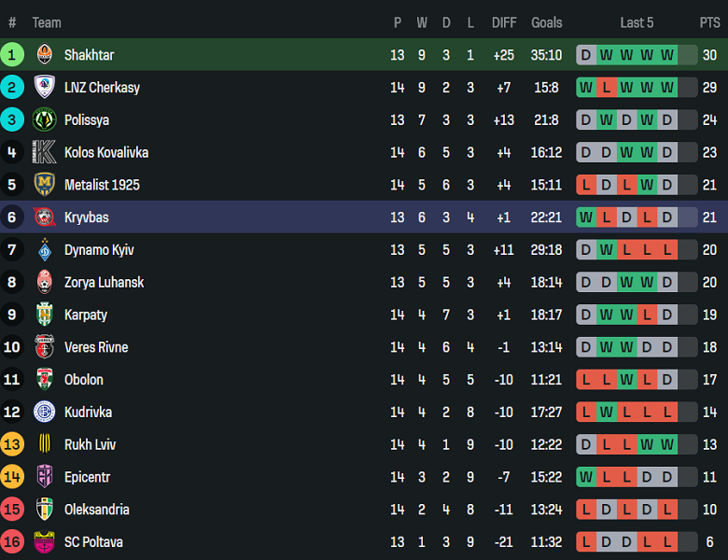Click the LNZ Cherkasy club logo
This screenshot has height=560, width=728.
(45, 88)
